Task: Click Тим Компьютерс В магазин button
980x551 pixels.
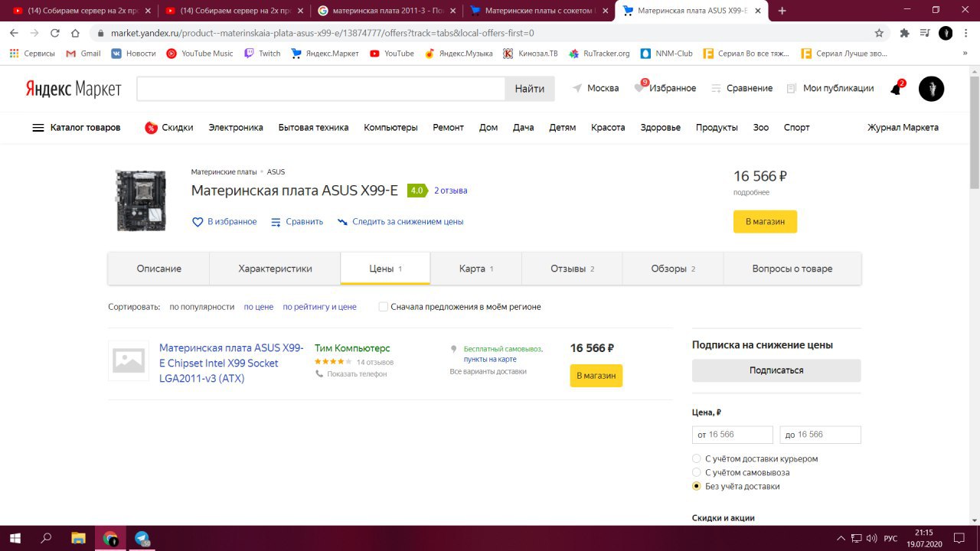Action: point(596,376)
